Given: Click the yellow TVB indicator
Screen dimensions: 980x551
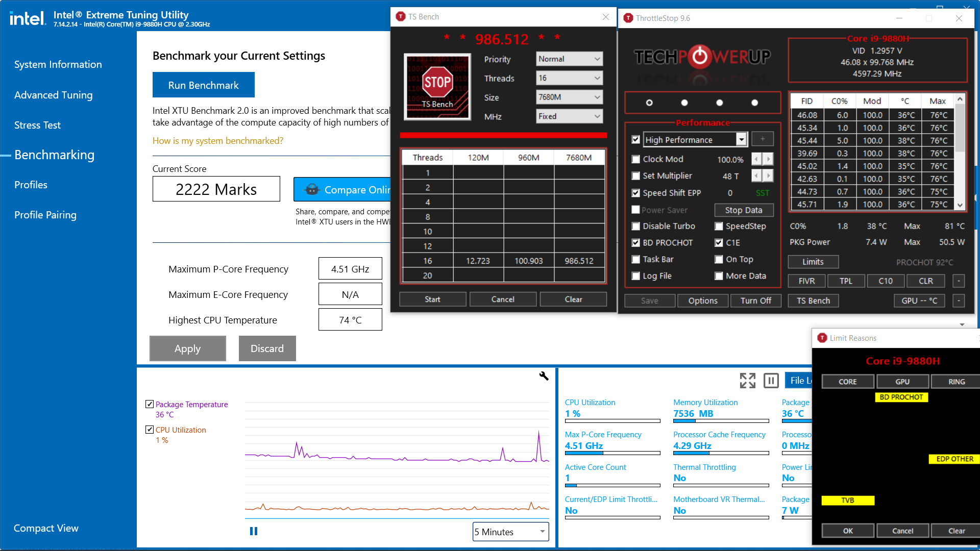Looking at the screenshot, I should pyautogui.click(x=848, y=500).
